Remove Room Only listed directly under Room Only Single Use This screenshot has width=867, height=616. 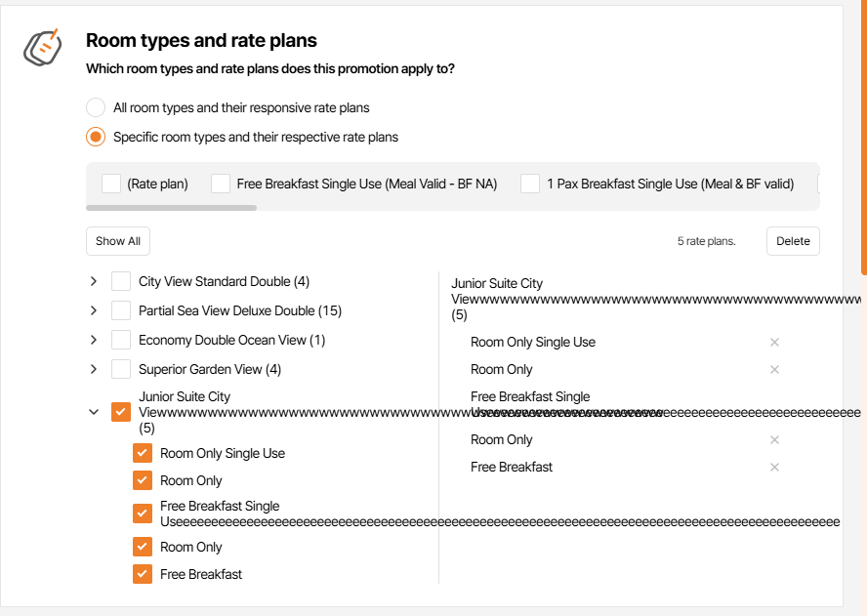774,370
